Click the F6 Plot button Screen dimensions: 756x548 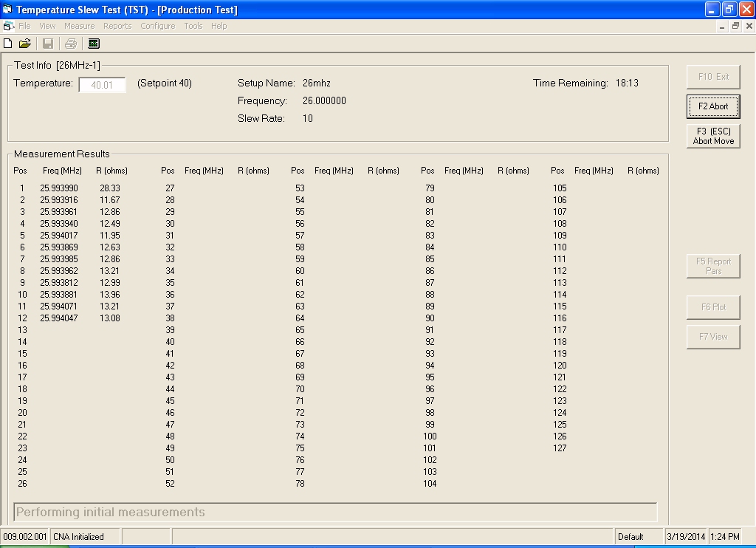713,307
